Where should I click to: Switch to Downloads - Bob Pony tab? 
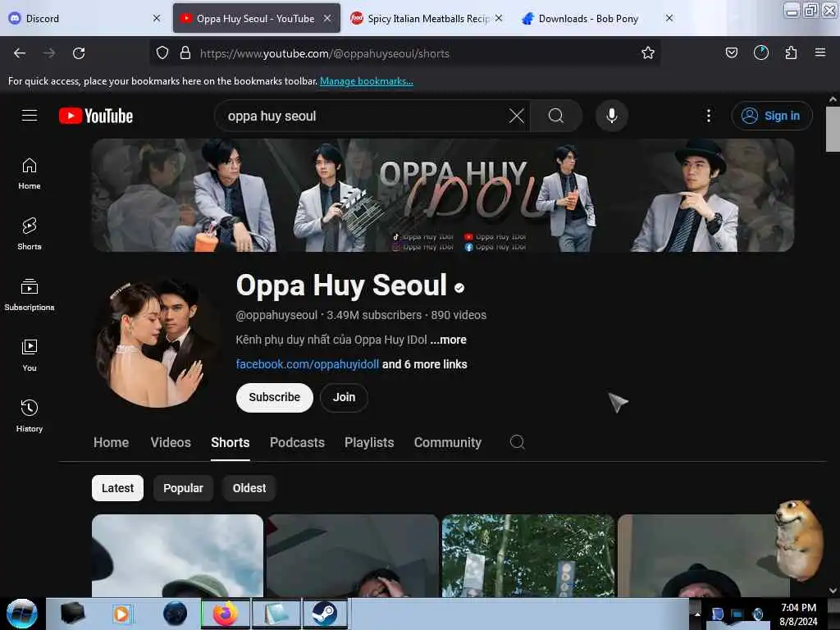587,19
